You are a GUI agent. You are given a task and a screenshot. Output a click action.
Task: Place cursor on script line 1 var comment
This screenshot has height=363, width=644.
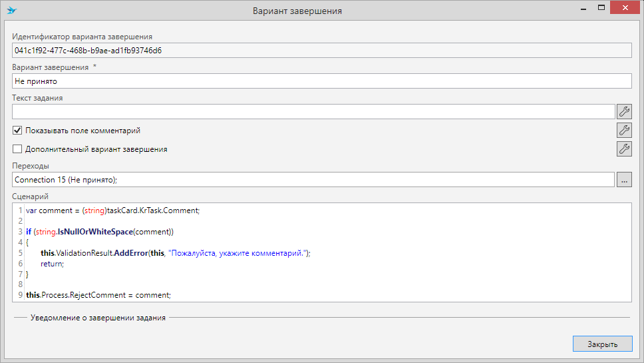coord(113,210)
